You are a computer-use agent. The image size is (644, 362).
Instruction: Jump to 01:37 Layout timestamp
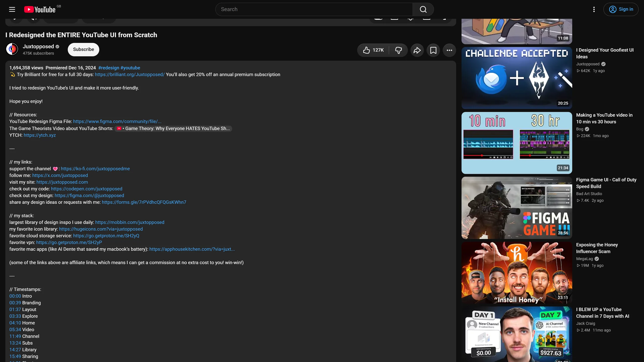(x=15, y=309)
